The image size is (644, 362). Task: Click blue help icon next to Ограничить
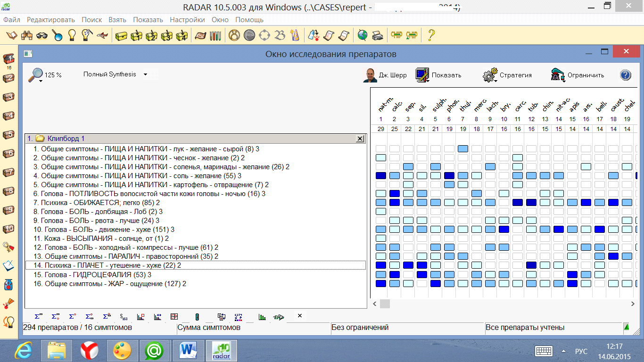(625, 75)
